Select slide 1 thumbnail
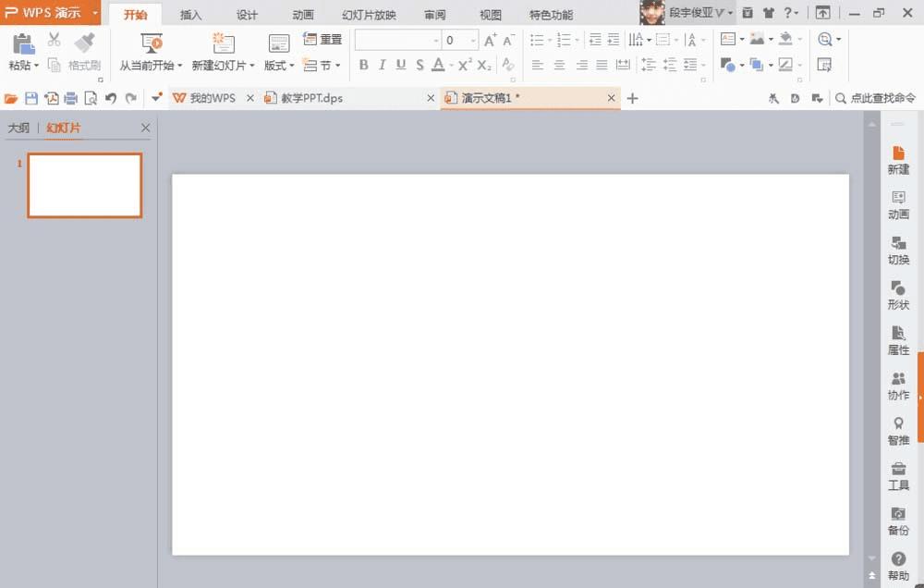This screenshot has height=588, width=924. pyautogui.click(x=85, y=185)
